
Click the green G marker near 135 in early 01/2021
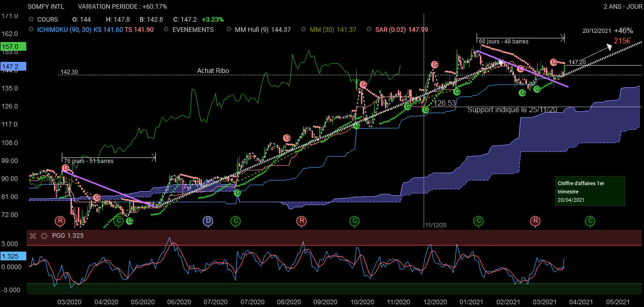[457, 92]
